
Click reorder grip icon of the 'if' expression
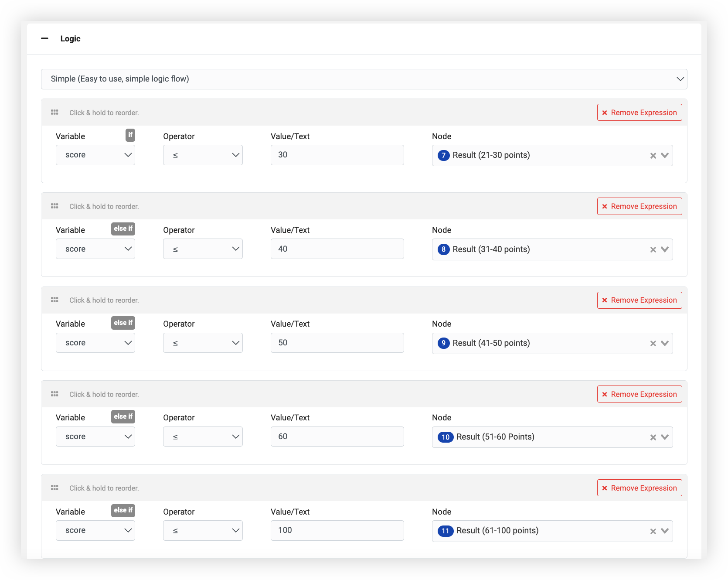(54, 112)
